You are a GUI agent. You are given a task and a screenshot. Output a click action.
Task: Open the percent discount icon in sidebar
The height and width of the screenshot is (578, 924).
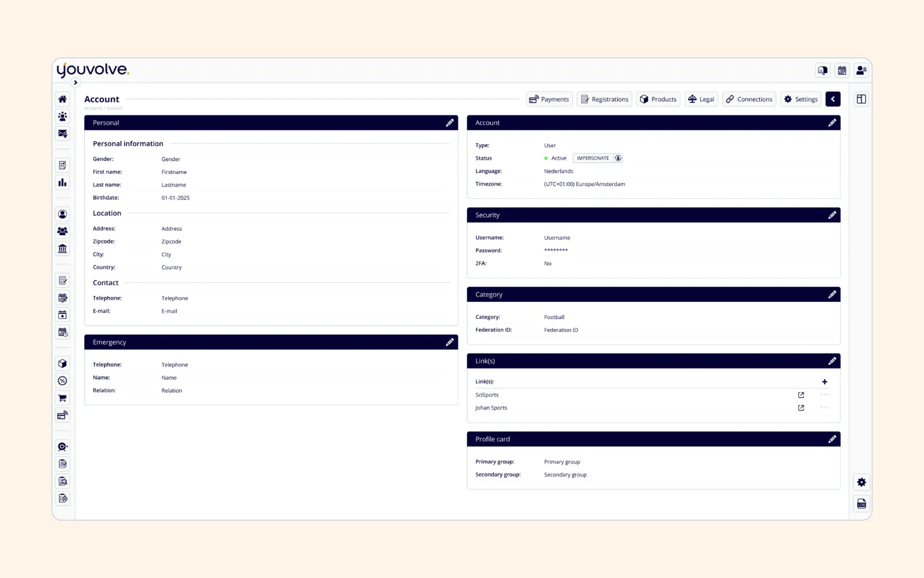coord(62,381)
